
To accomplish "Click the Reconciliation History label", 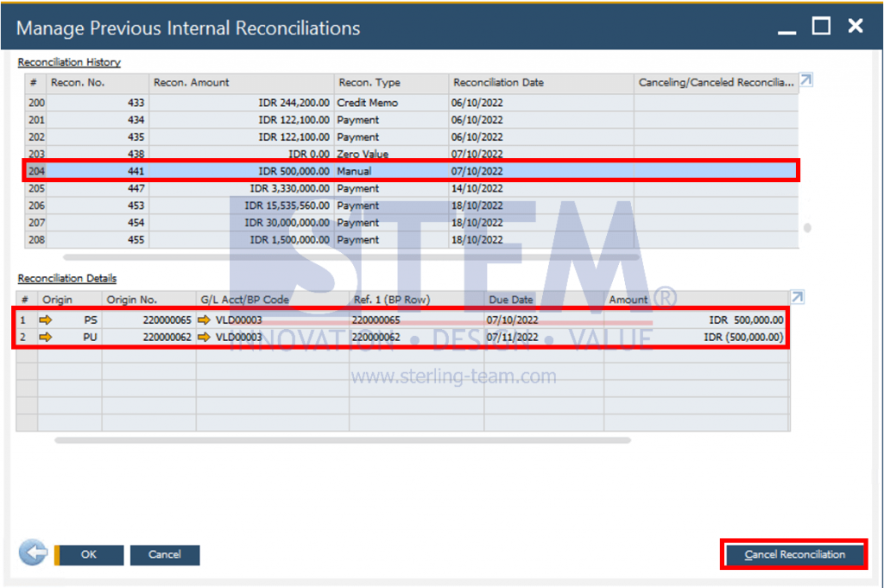I will [68, 62].
